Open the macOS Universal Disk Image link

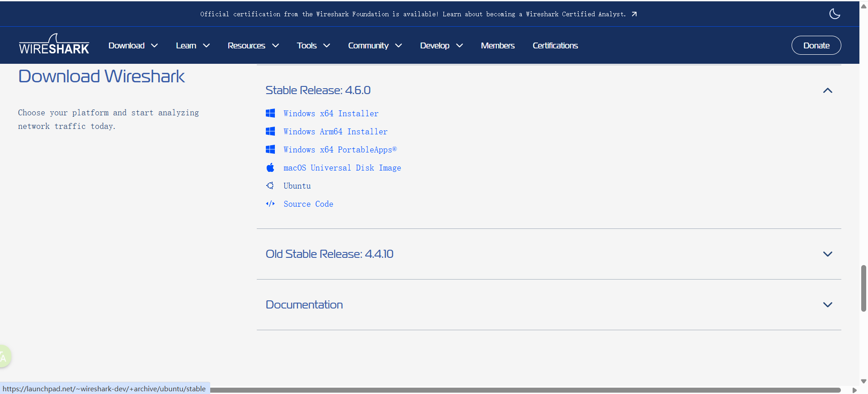coord(342,168)
